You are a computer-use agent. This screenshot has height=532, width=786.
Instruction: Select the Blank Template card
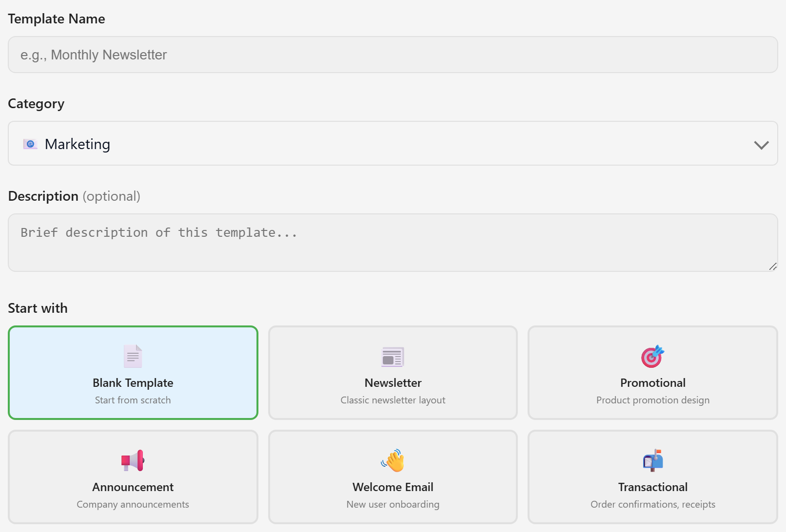coord(133,373)
